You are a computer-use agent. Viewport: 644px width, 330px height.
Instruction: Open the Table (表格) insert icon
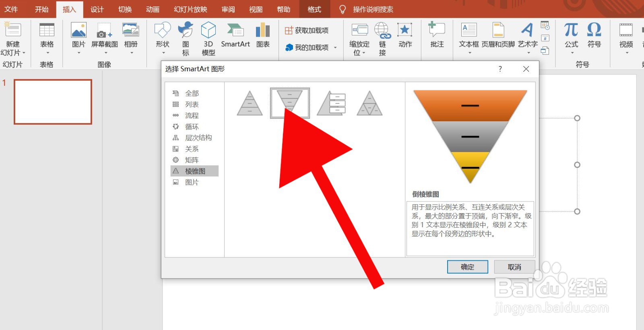point(47,30)
